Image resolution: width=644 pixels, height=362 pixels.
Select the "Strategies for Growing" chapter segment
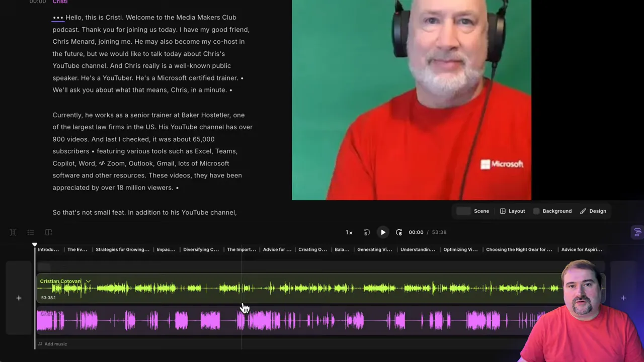pos(122,249)
